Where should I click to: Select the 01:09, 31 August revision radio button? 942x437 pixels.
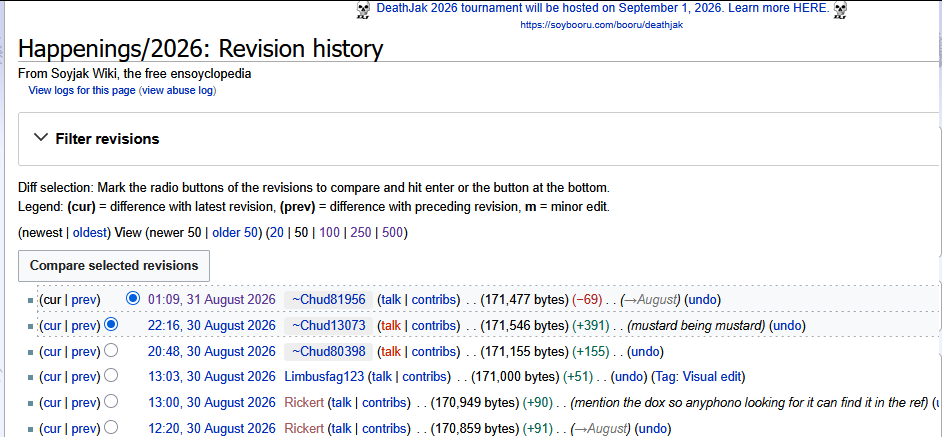pos(133,298)
